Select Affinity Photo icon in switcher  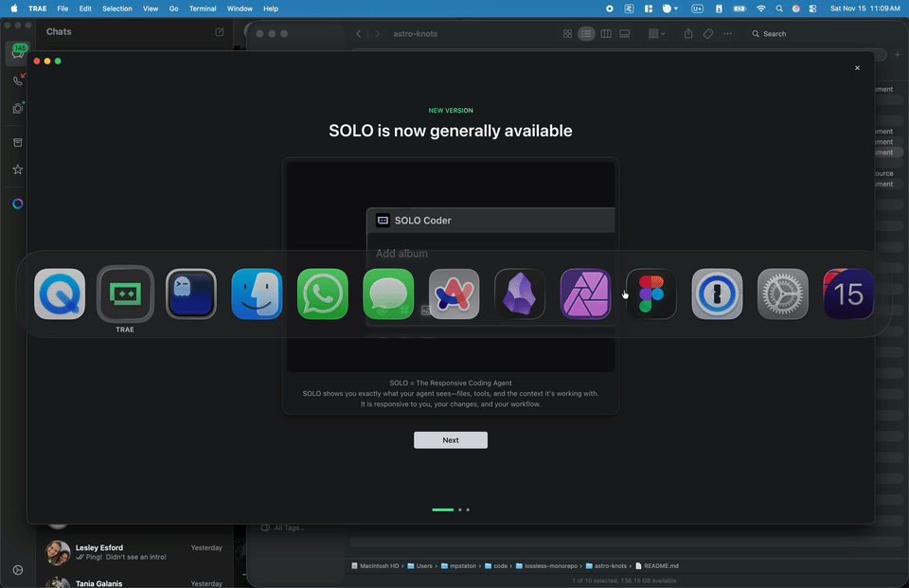(x=585, y=294)
